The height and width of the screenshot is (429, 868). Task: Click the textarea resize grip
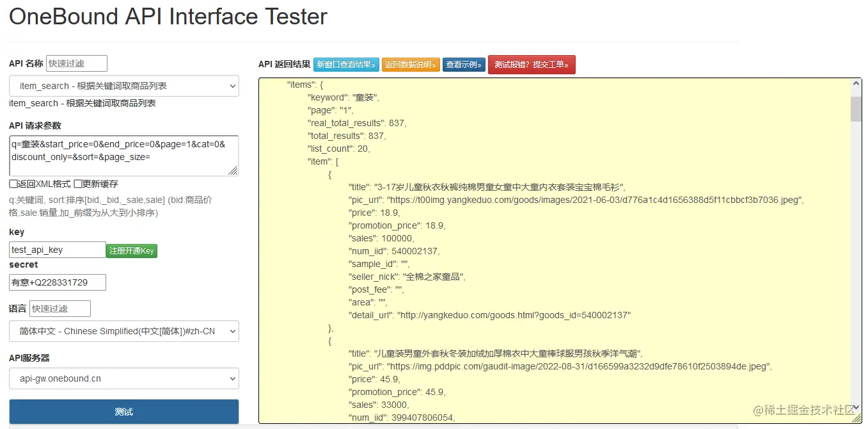point(233,170)
